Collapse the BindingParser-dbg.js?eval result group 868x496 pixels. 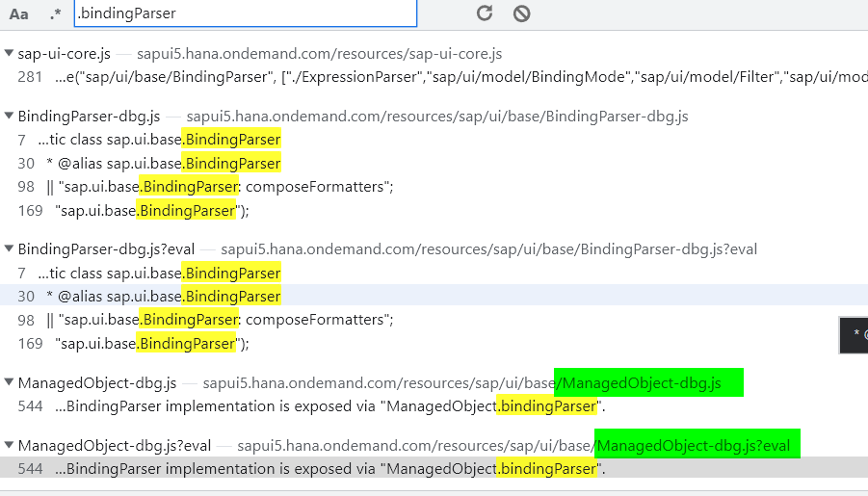click(x=9, y=248)
